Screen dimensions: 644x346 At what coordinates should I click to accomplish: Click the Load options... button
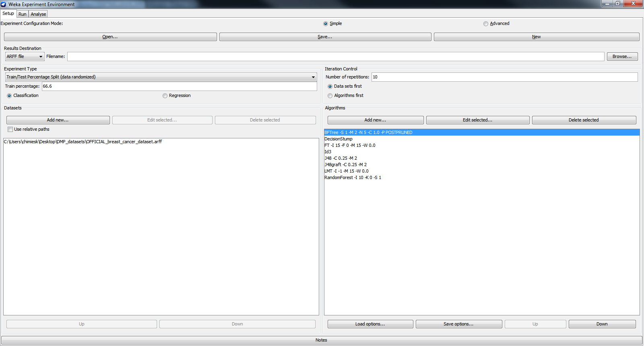click(370, 324)
